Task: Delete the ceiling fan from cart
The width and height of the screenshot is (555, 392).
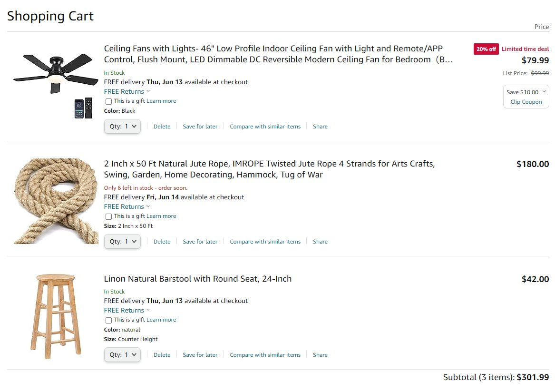Action: pyautogui.click(x=162, y=127)
